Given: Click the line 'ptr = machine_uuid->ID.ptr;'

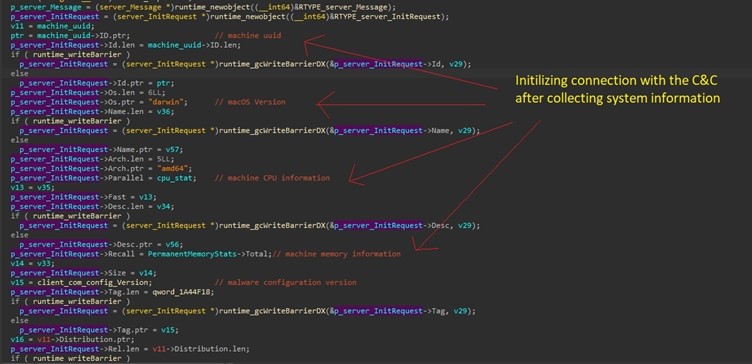Looking at the screenshot, I should point(70,36).
